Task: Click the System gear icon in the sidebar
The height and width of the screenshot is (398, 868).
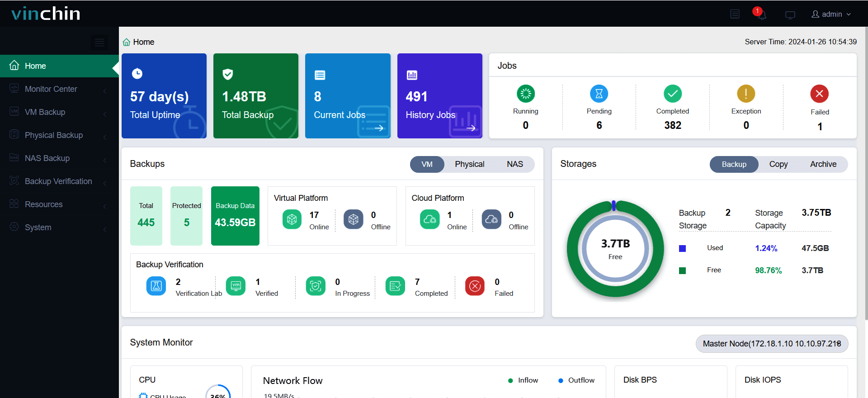Action: [14, 227]
